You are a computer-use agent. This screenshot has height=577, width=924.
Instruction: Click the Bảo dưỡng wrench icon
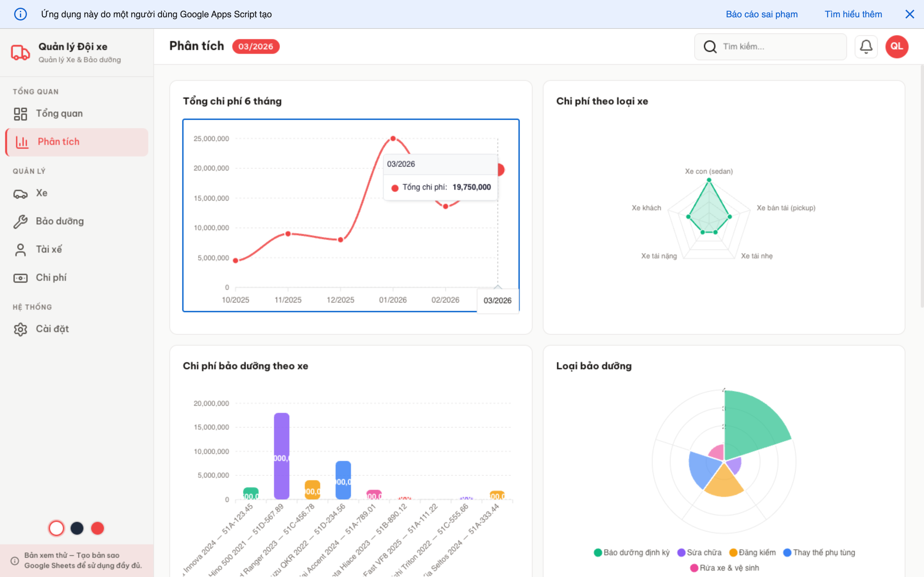click(x=20, y=221)
